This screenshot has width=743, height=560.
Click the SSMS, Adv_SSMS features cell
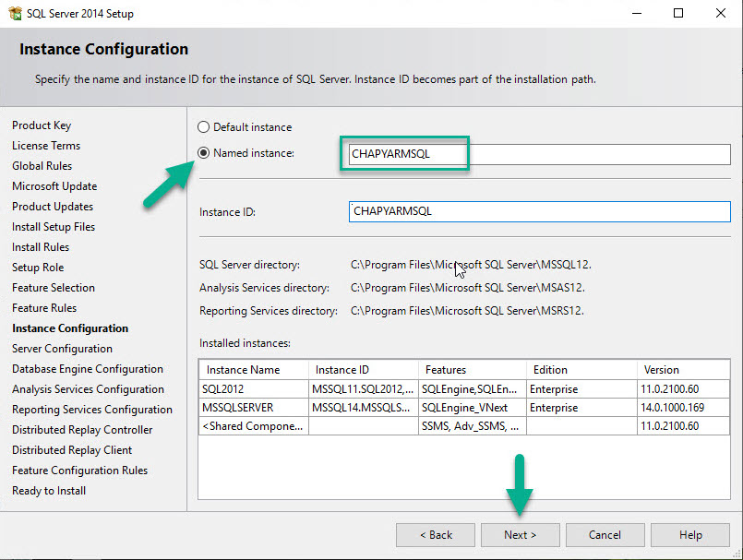click(473, 426)
